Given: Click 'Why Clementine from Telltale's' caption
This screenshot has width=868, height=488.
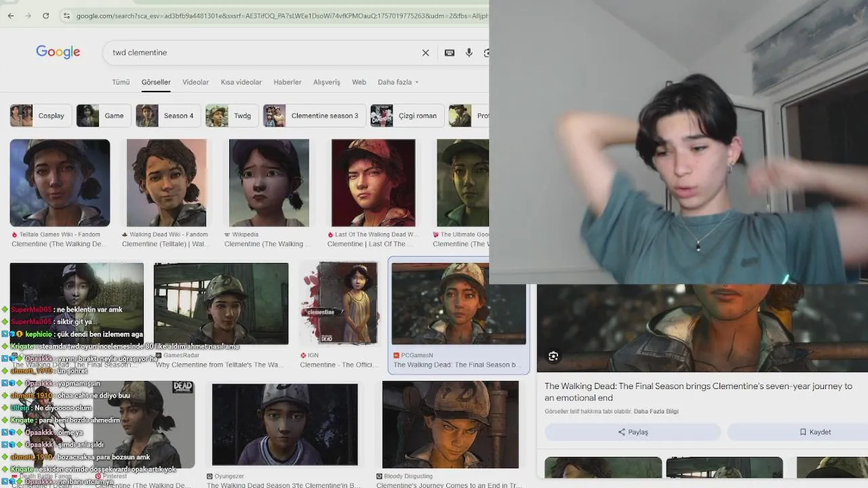Looking at the screenshot, I should pyautogui.click(x=220, y=365).
